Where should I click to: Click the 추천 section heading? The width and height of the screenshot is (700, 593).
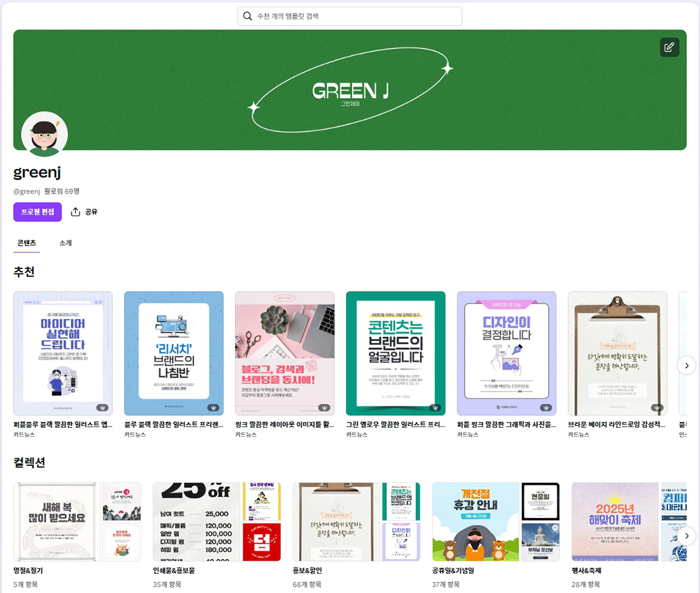pos(24,272)
